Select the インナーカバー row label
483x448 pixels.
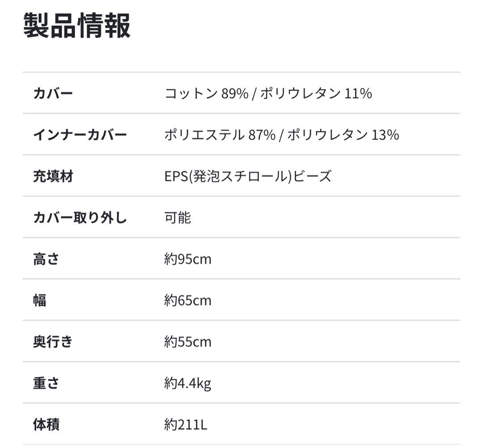coord(80,135)
